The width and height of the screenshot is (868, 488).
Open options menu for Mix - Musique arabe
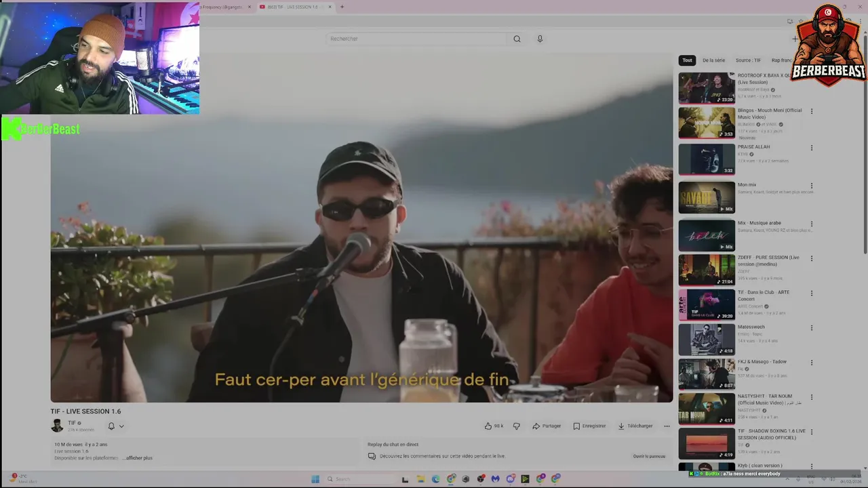[811, 224]
